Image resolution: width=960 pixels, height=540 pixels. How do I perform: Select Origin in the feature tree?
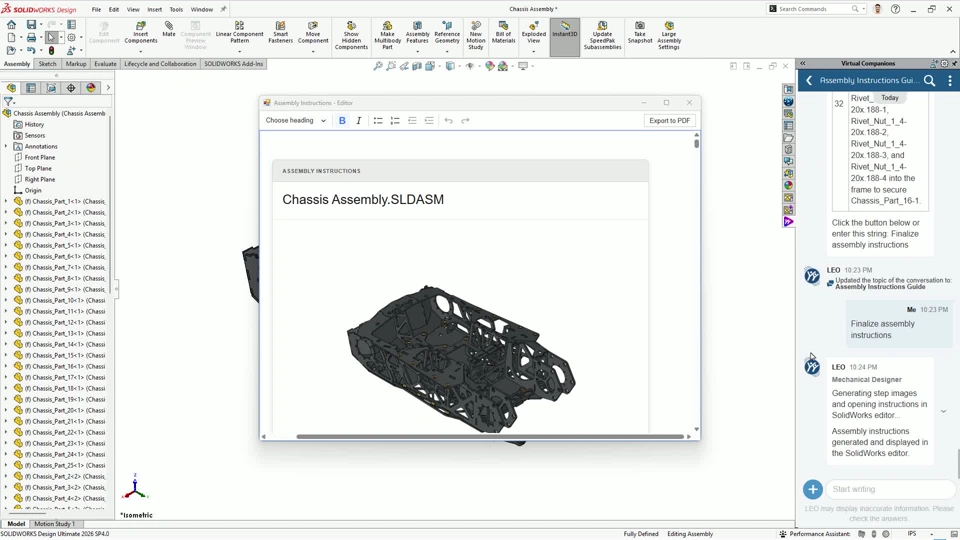[33, 190]
